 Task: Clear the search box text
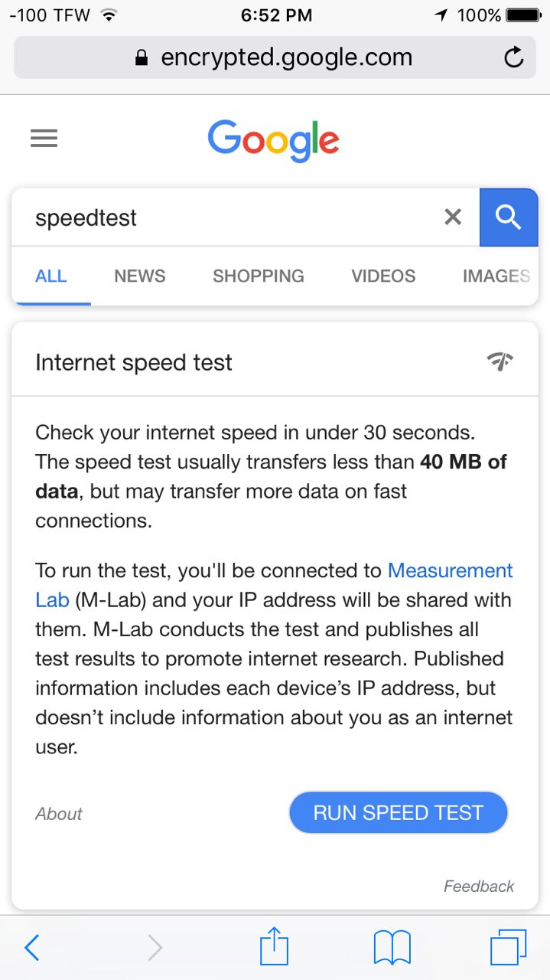point(453,217)
